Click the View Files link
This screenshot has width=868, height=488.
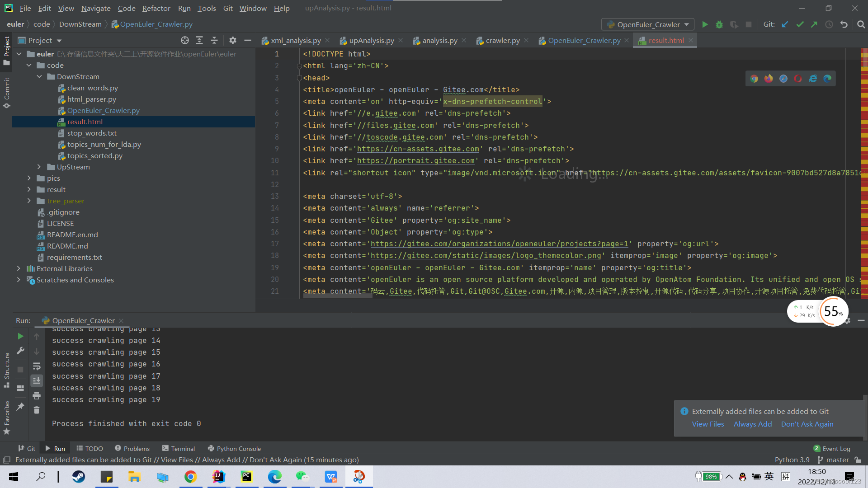pyautogui.click(x=708, y=424)
